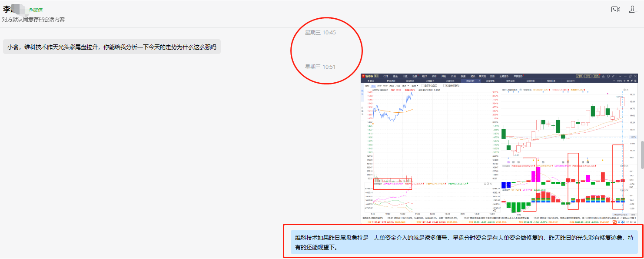Image resolution: width=644 pixels, height=259 pixels.
Task: Click the star favorite icon in stock toolbar
Action: 628,81
